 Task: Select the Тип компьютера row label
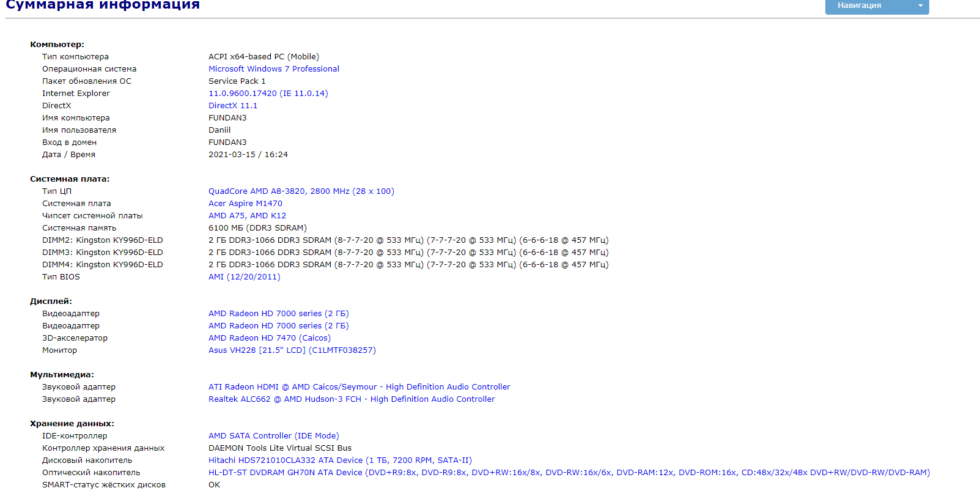click(x=75, y=57)
